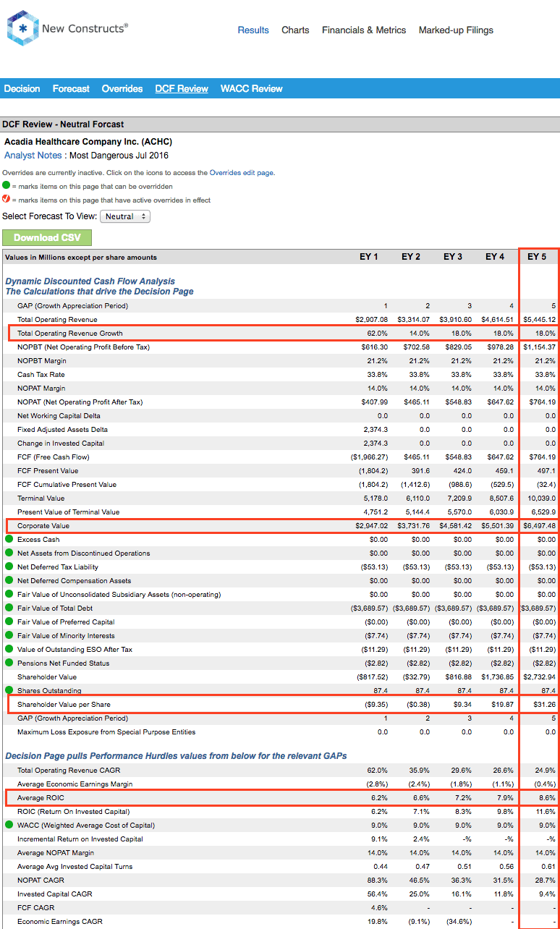
Task: Click the $2,732.94 Shareholder Value cell
Action: pyautogui.click(x=539, y=677)
